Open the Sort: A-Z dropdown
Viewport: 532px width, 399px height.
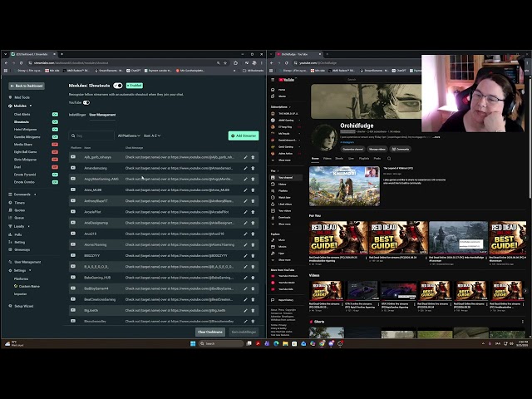pos(152,135)
